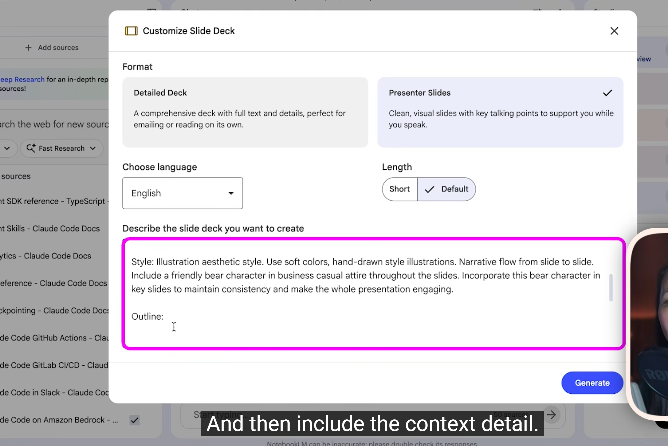Click inside the slide deck description text box
The image size is (668, 447).
coord(373,294)
